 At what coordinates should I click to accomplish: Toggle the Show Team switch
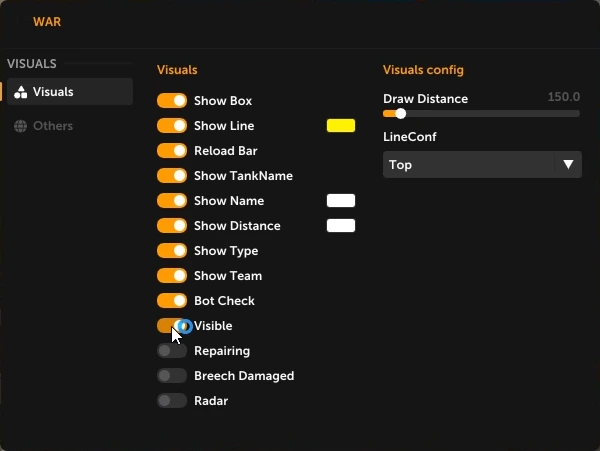[x=172, y=275]
